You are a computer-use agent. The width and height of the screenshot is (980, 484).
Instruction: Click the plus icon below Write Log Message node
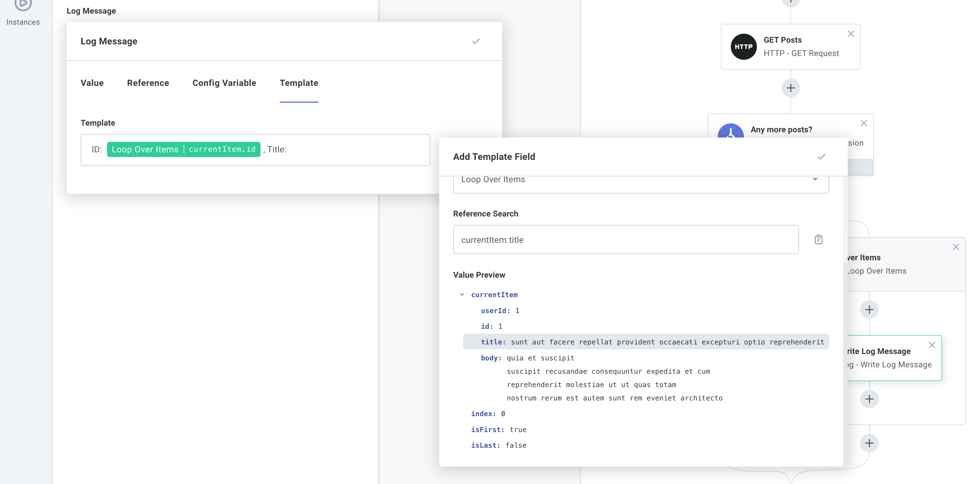pos(869,399)
